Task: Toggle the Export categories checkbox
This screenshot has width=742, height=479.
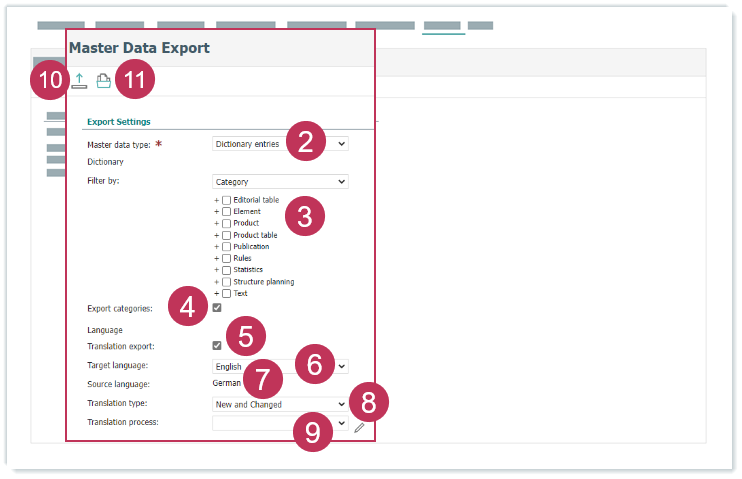Action: click(217, 308)
